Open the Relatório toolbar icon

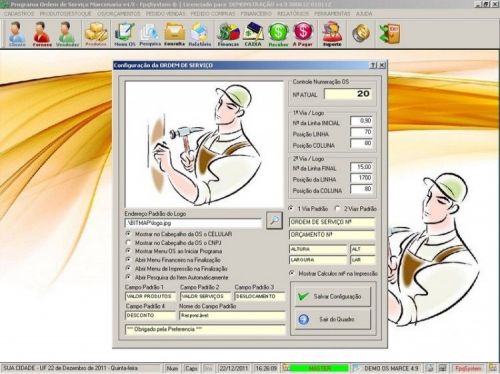pyautogui.click(x=200, y=34)
